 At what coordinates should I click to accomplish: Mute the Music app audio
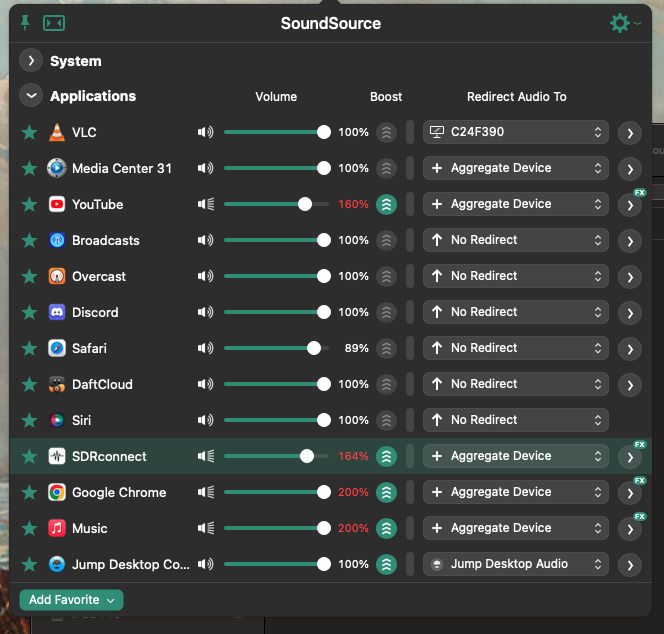click(205, 528)
